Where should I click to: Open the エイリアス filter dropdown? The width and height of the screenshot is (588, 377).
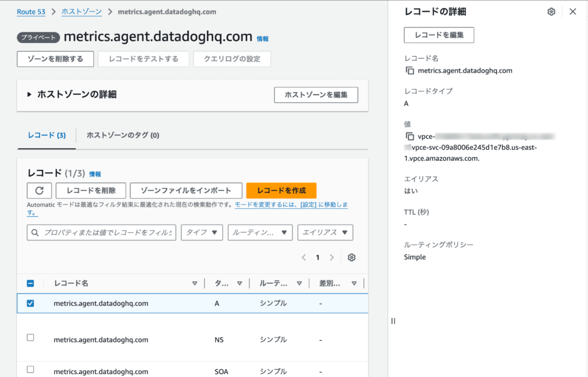pyautogui.click(x=325, y=232)
